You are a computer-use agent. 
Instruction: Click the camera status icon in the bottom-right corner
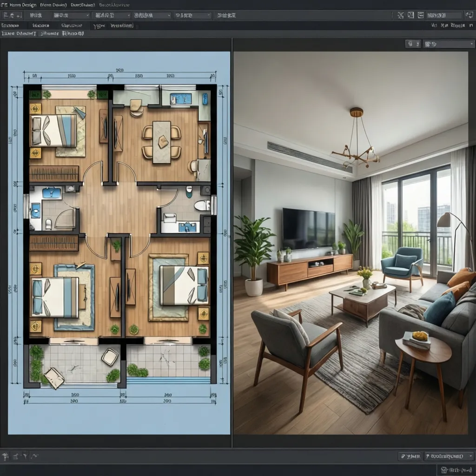[x=444, y=470]
